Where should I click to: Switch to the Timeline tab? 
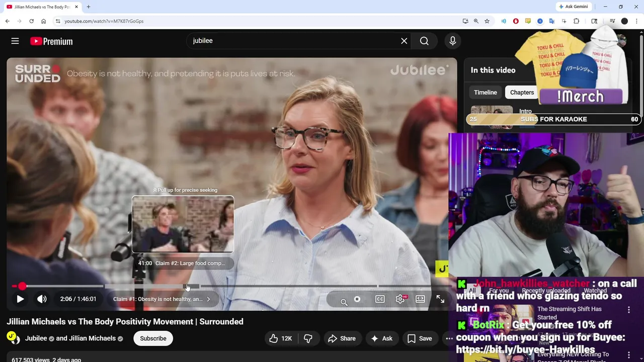(x=486, y=93)
